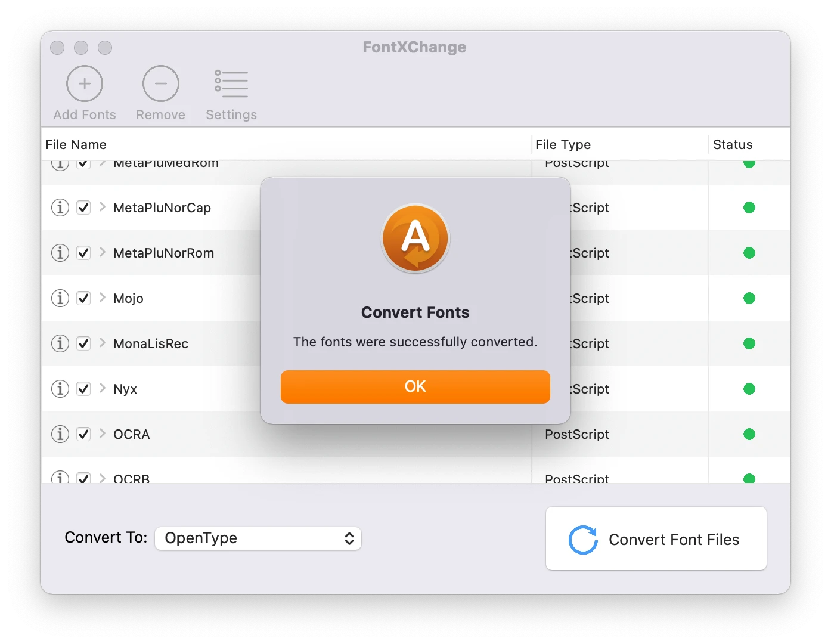Show info for Mojo font
This screenshot has height=644, width=831.
point(60,298)
